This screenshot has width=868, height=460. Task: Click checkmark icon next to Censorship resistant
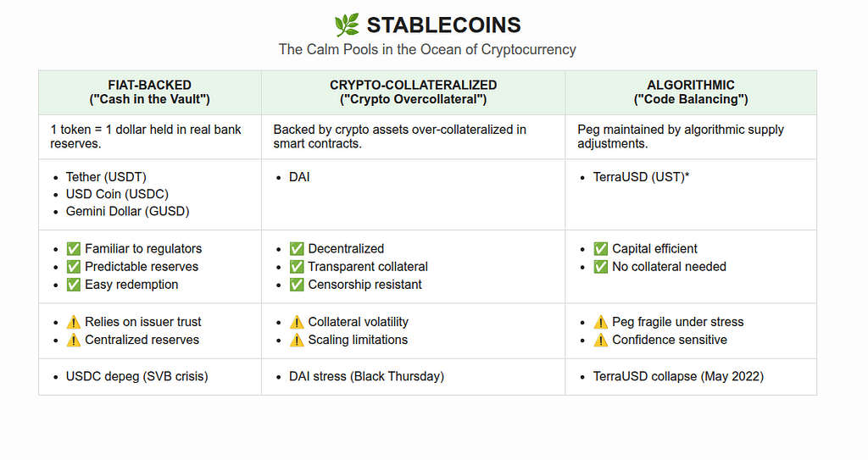297,285
